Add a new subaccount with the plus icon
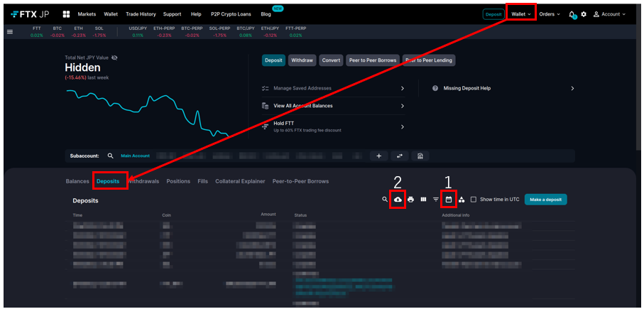The height and width of the screenshot is (314, 644). pos(379,156)
